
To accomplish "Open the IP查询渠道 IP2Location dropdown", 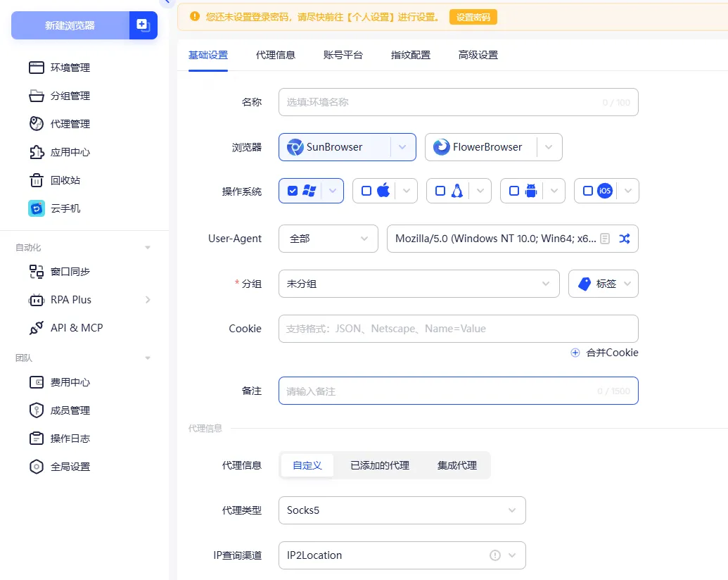I will 402,555.
